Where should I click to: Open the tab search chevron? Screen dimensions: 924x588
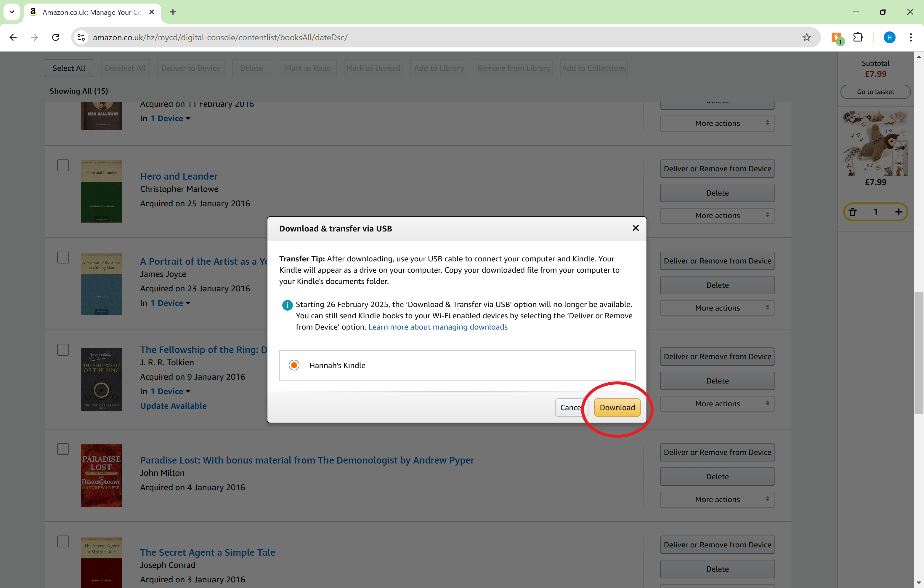(12, 12)
